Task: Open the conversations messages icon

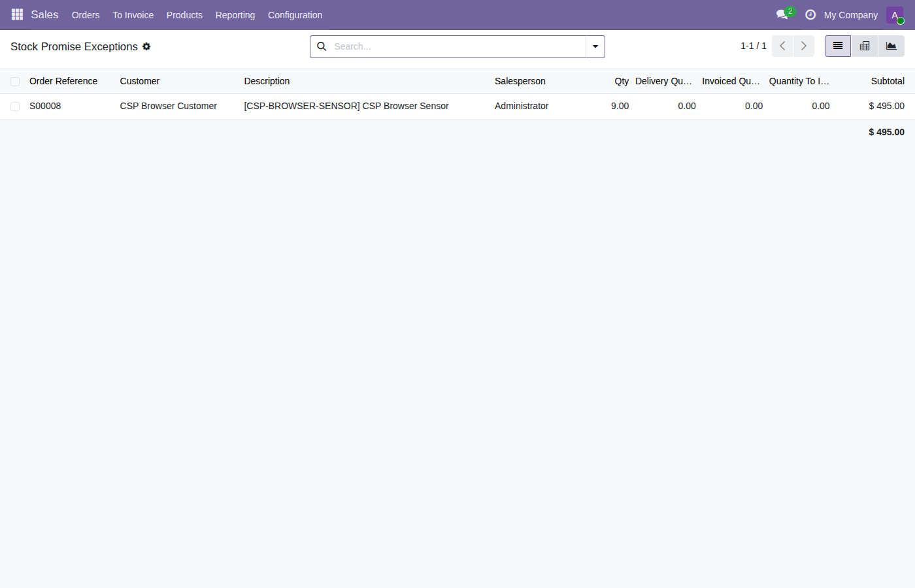Action: tap(782, 14)
